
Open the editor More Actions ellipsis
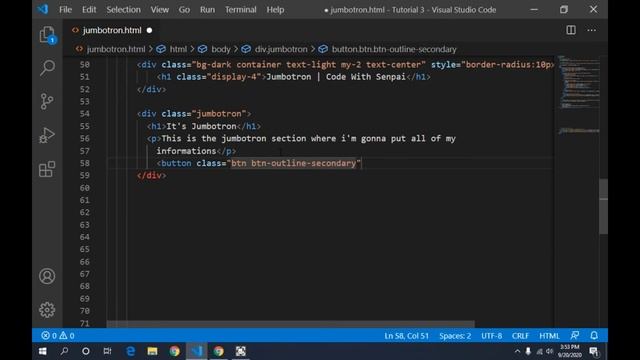(x=591, y=30)
